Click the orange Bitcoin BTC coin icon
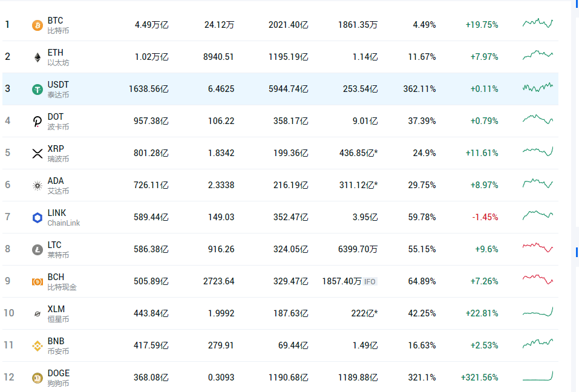This screenshot has width=579, height=392. (x=38, y=25)
